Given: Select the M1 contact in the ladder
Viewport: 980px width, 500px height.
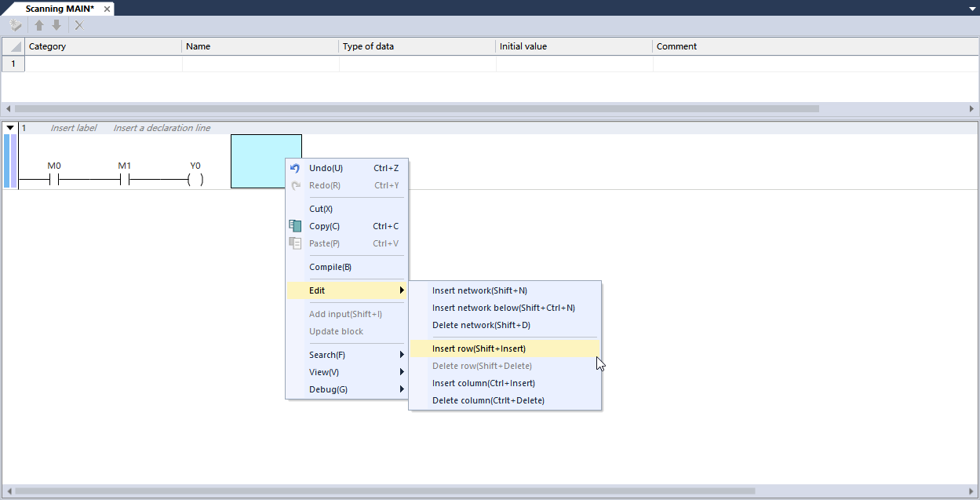Looking at the screenshot, I should coord(125,180).
